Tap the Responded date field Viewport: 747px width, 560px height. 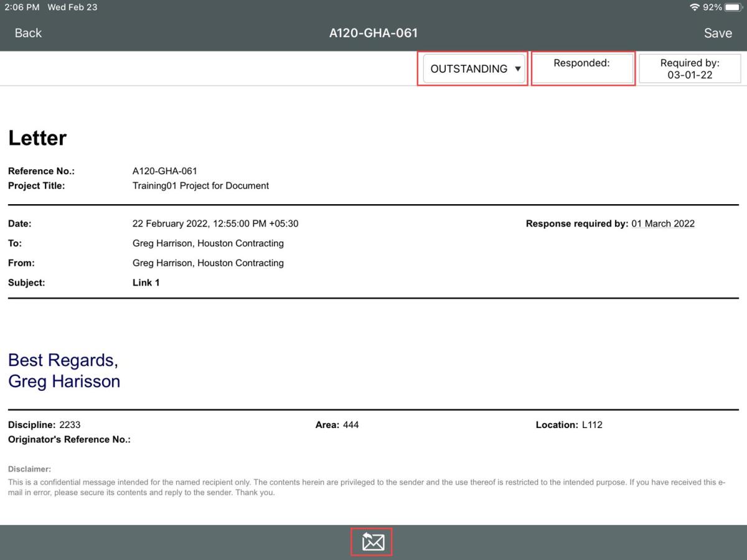point(582,68)
